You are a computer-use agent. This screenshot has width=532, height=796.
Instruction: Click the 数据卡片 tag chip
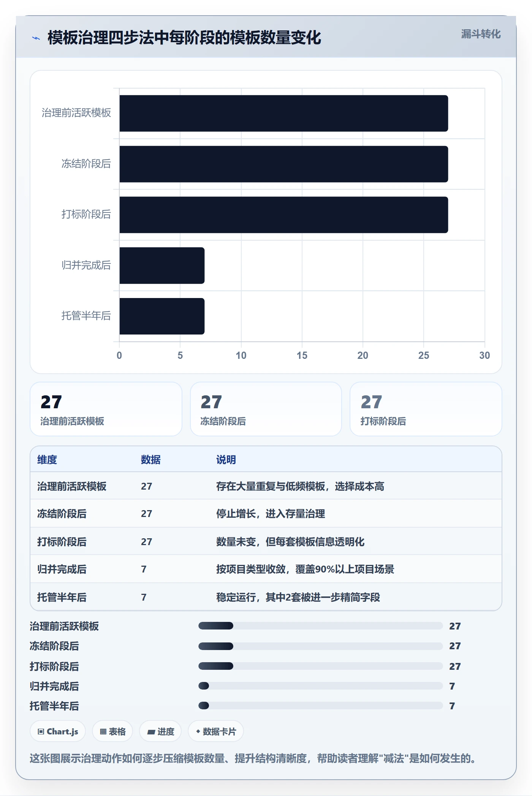click(216, 731)
